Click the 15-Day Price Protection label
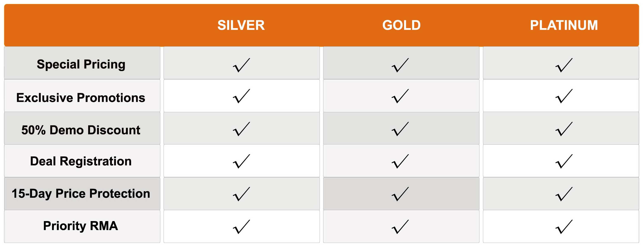This screenshot has width=644, height=250. click(x=81, y=194)
